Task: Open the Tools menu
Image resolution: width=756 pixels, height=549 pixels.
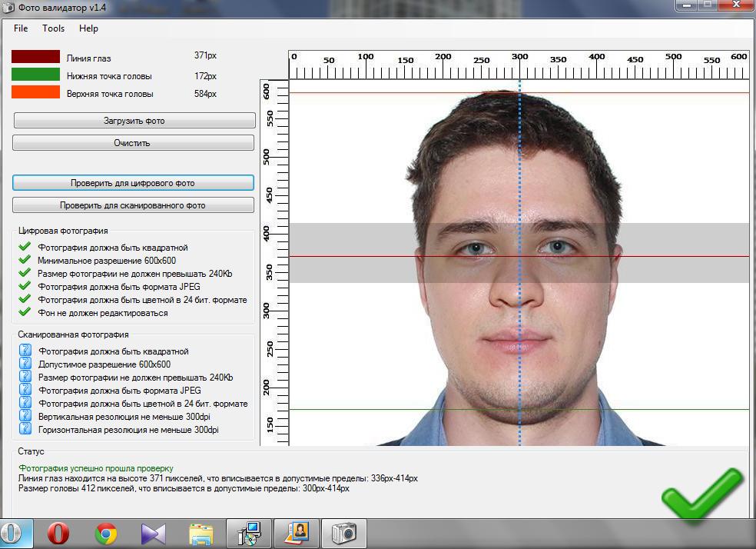Action: (x=54, y=28)
